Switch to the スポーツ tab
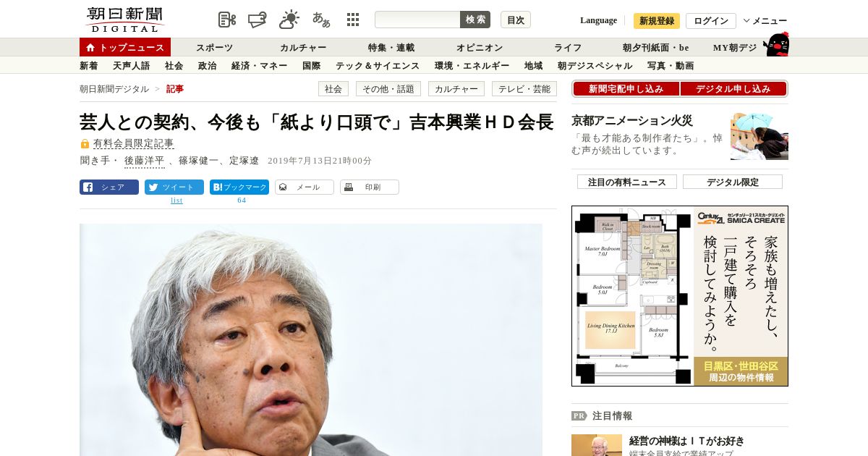 point(214,48)
